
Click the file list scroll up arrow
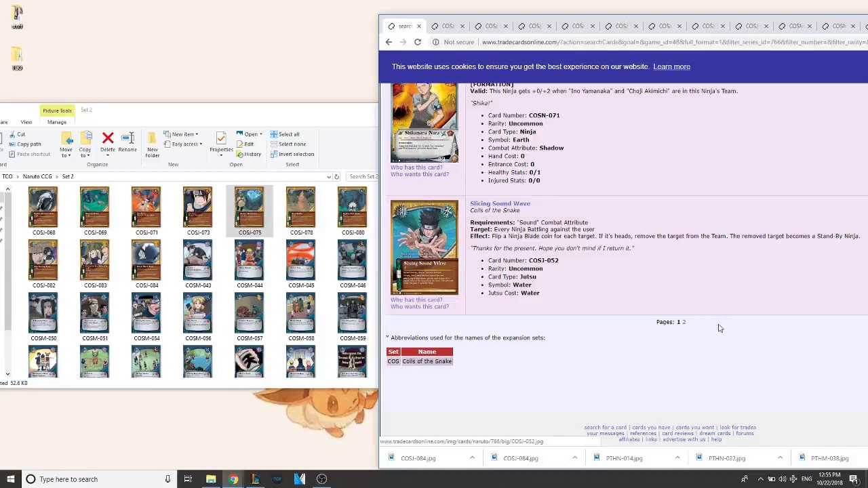tap(7, 190)
